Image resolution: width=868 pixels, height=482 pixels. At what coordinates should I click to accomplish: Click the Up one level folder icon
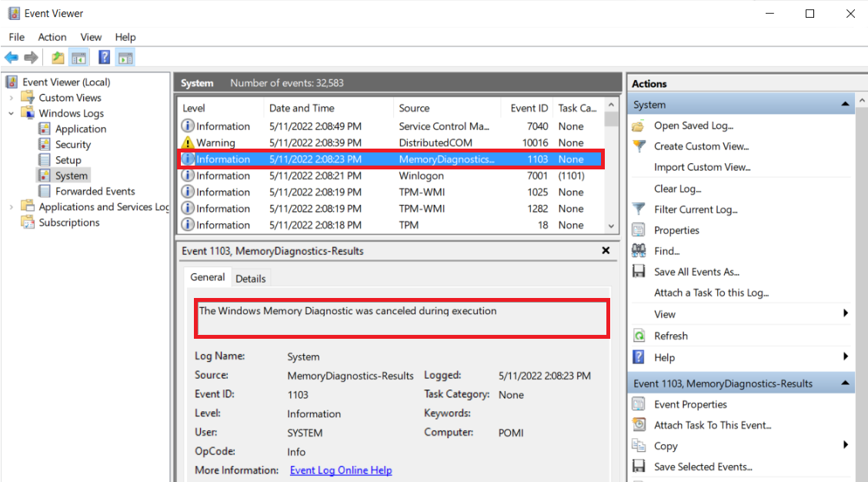click(58, 57)
